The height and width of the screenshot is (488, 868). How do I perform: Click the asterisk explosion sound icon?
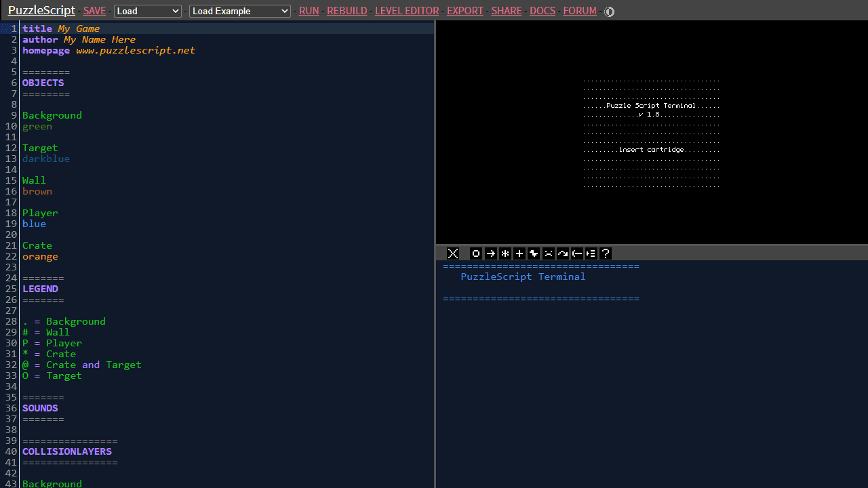tap(505, 253)
